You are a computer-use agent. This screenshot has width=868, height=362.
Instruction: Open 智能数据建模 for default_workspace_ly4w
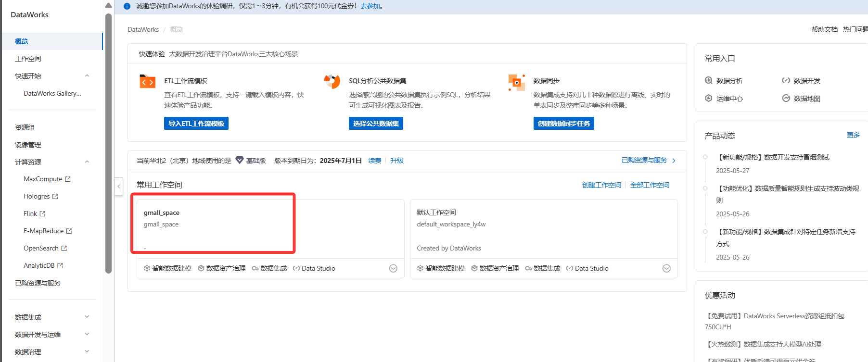pyautogui.click(x=441, y=268)
